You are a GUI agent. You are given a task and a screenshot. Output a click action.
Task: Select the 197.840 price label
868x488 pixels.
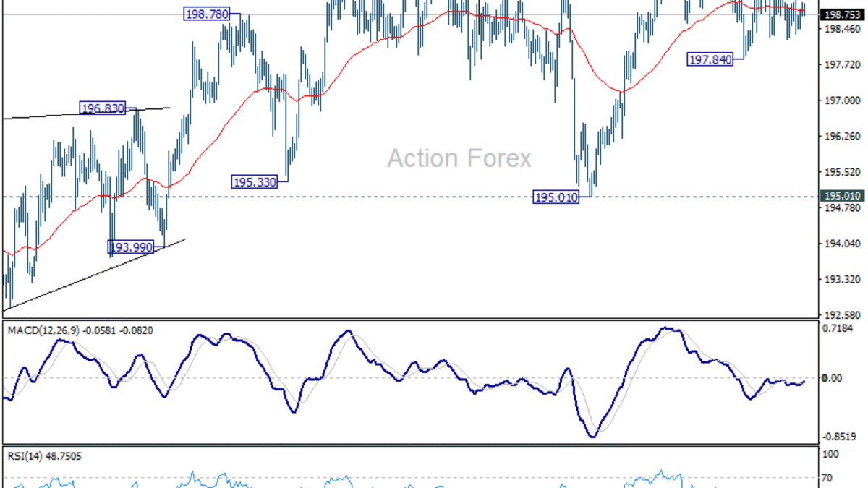pos(711,60)
